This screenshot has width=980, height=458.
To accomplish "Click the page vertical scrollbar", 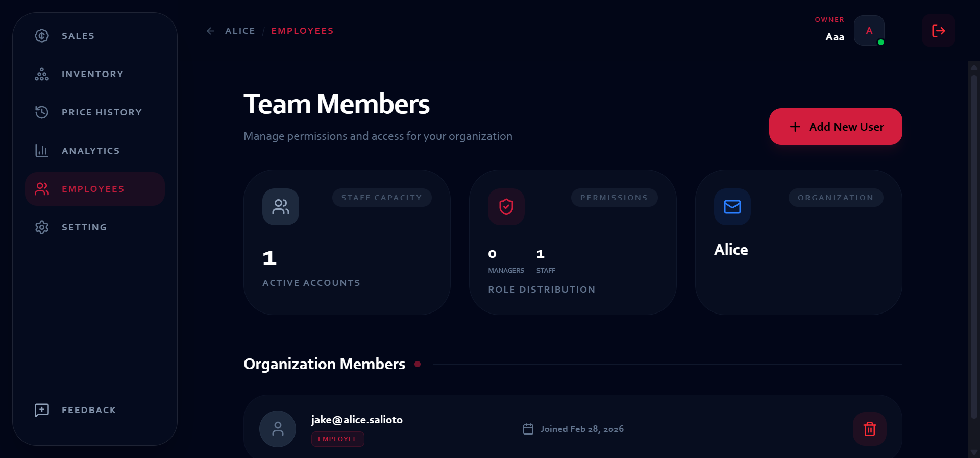I will 973,245.
